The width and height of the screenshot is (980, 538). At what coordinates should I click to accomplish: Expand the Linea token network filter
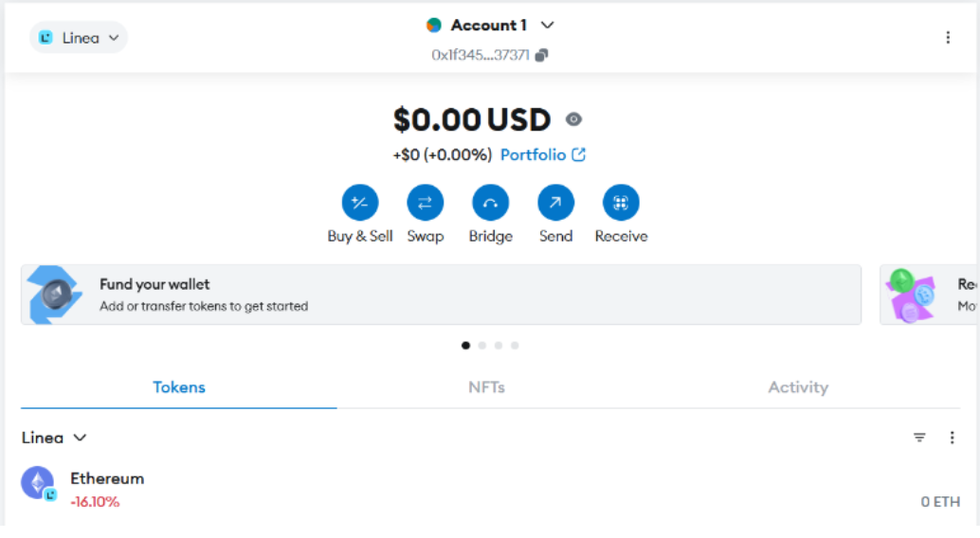click(x=54, y=438)
